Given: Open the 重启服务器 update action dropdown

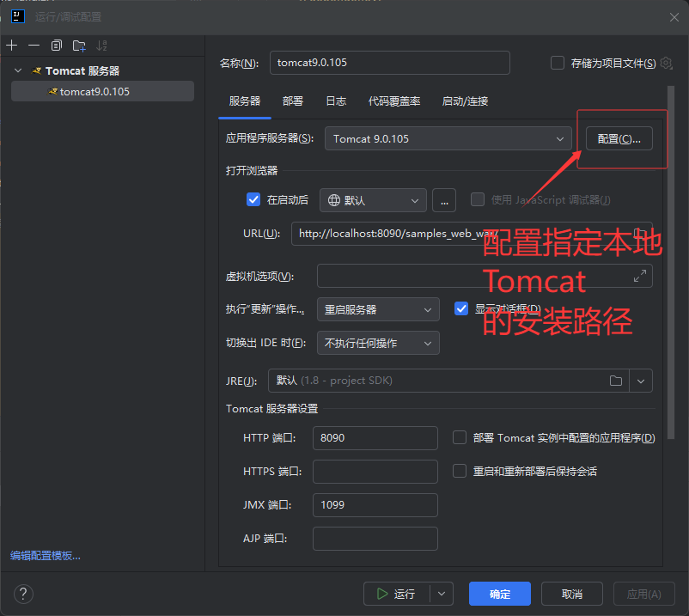Looking at the screenshot, I should [378, 309].
